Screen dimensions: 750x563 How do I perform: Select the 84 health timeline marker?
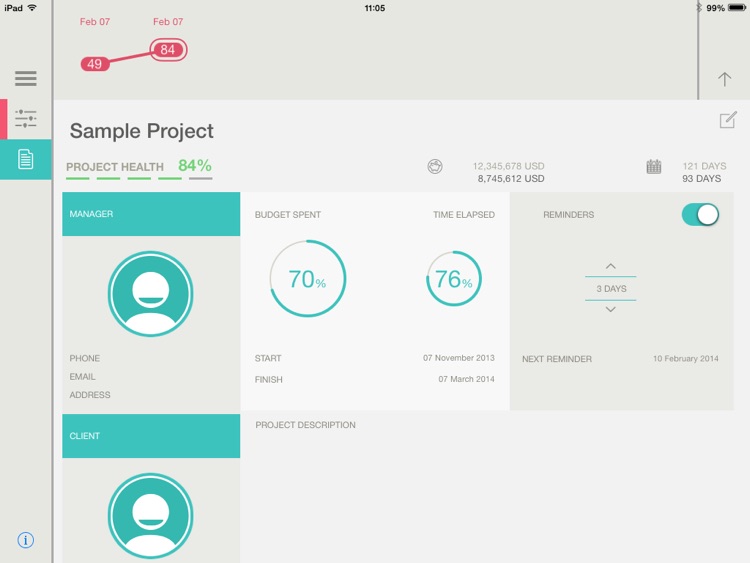click(168, 50)
